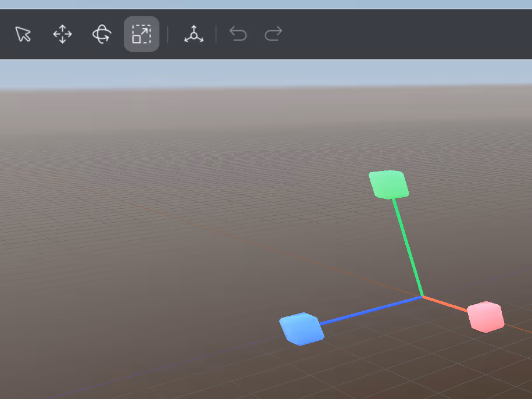Viewport: 532px width, 399px height.
Task: Activate the move translate tool
Action: [x=62, y=34]
